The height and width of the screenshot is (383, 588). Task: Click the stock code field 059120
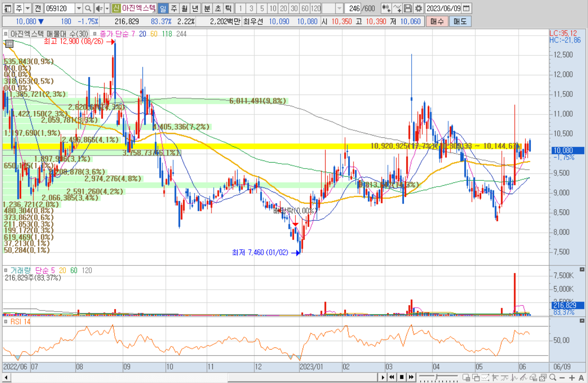coord(60,8)
